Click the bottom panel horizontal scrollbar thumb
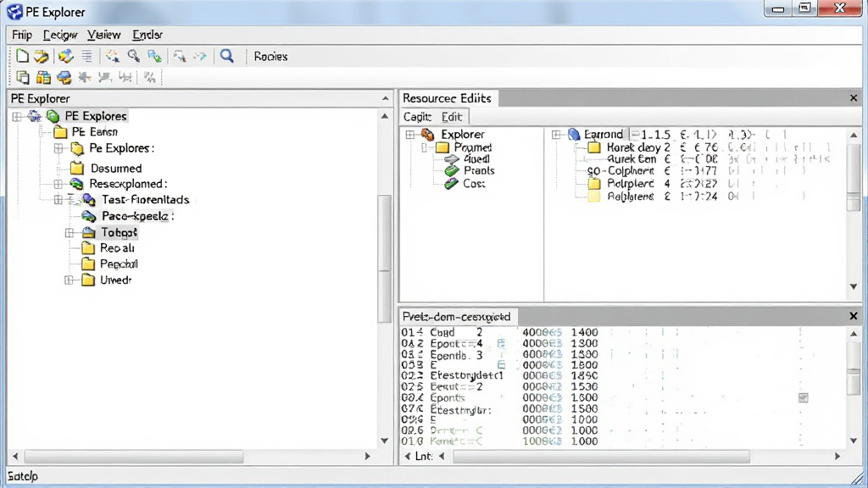 [601, 457]
